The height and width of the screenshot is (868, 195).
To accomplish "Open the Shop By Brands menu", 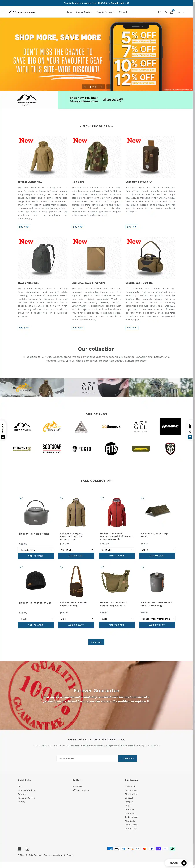I will point(84,12).
